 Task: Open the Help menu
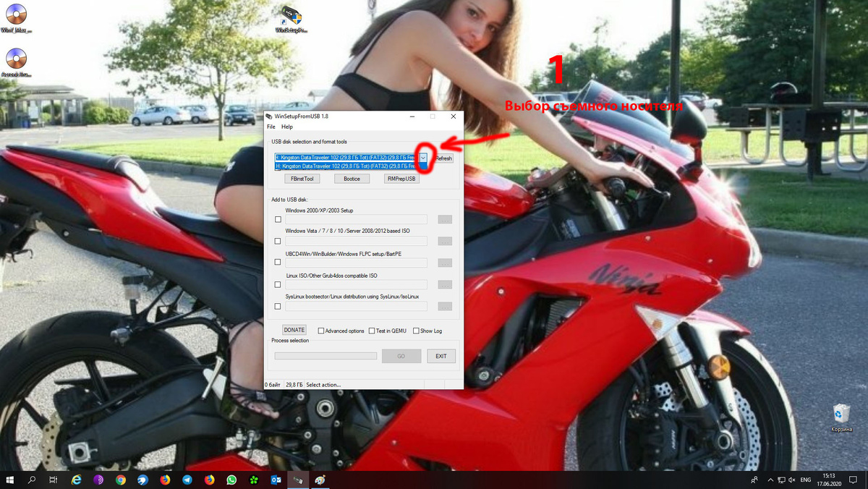[287, 127]
